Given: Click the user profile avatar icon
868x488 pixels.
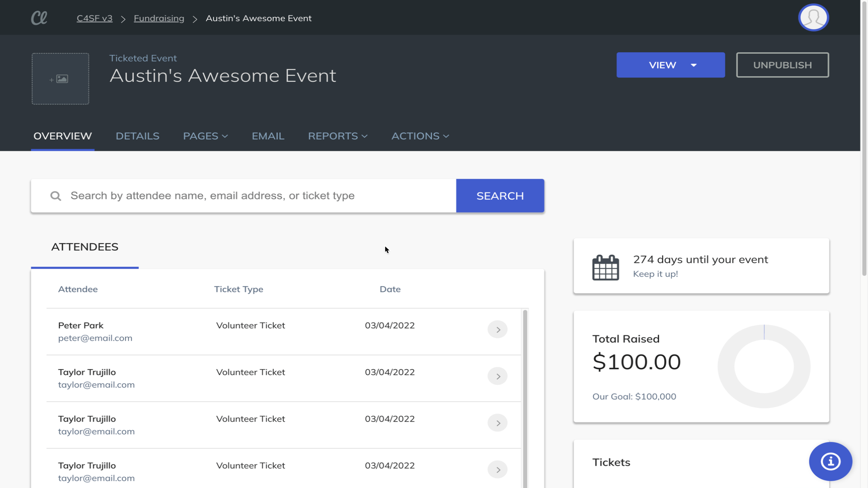Looking at the screenshot, I should tap(814, 17).
